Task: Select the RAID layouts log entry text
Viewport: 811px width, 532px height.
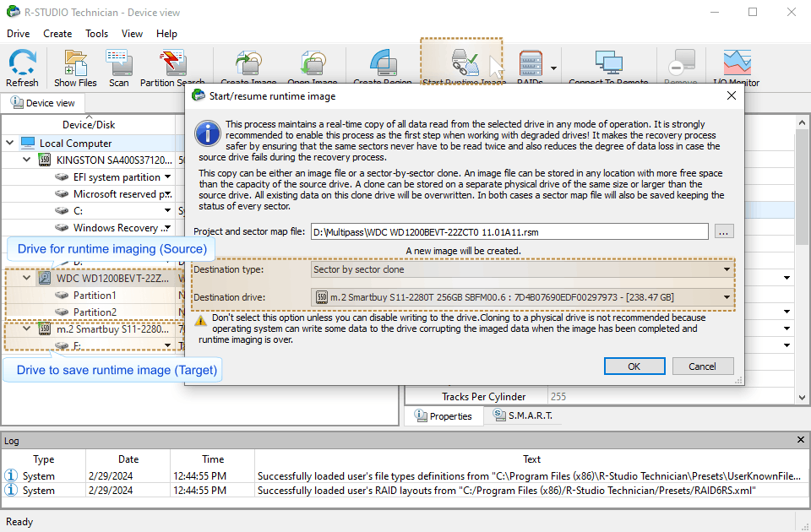Action: [506, 490]
